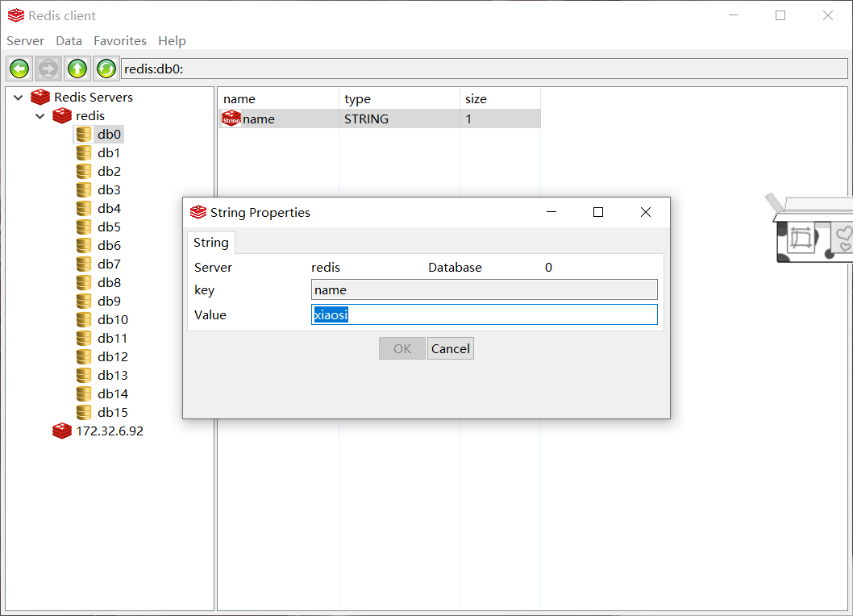Click the Server value redis in dialog
Image resolution: width=853 pixels, height=616 pixels.
(x=326, y=267)
